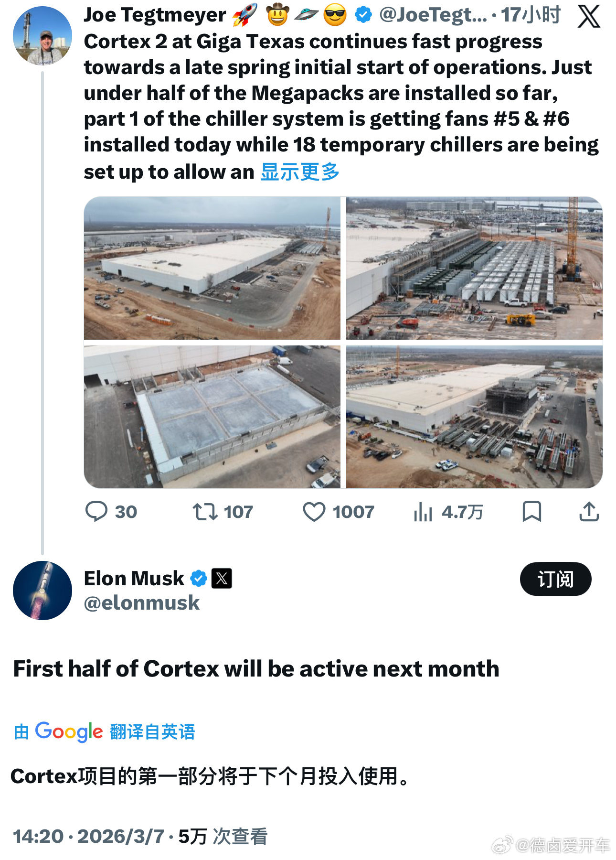Click Elon Musk's blue verified badge
616x860 pixels.
tap(198, 578)
